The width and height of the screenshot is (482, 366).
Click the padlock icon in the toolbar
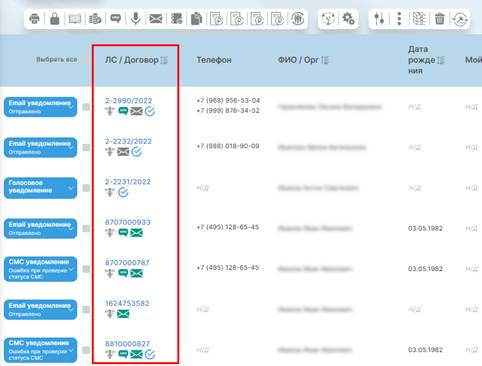pos(54,19)
